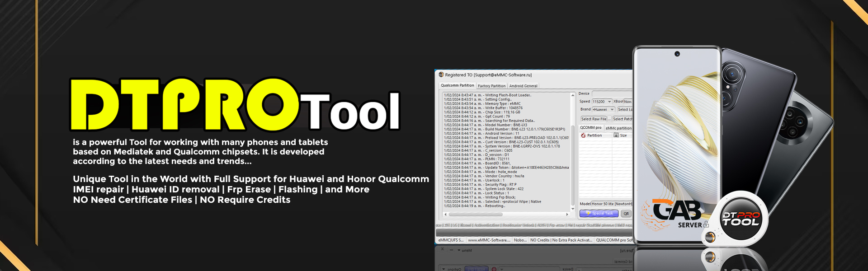Click the QR button
This screenshot has height=271, width=868.
(626, 214)
